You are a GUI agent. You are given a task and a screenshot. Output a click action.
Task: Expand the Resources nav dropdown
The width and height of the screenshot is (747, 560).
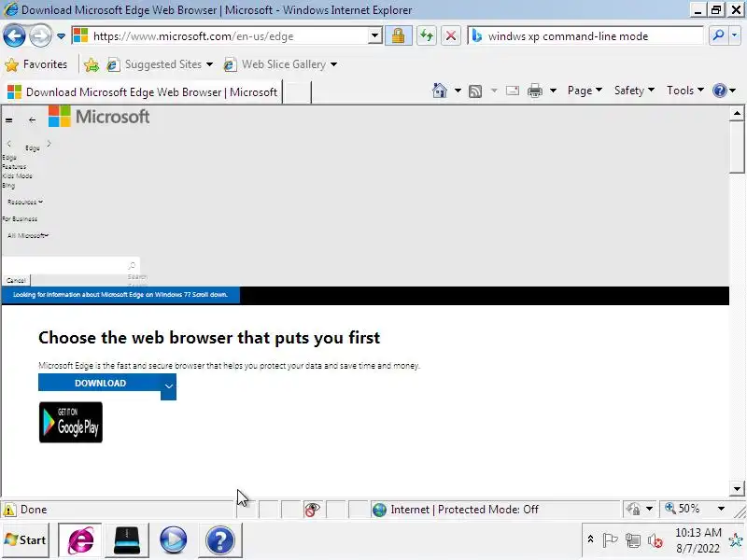click(x=25, y=202)
